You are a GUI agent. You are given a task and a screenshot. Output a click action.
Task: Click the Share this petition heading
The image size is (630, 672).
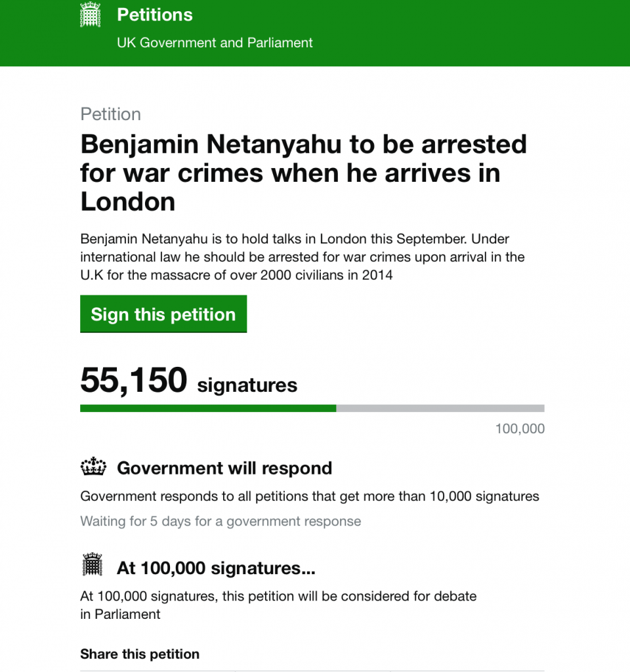(x=140, y=654)
